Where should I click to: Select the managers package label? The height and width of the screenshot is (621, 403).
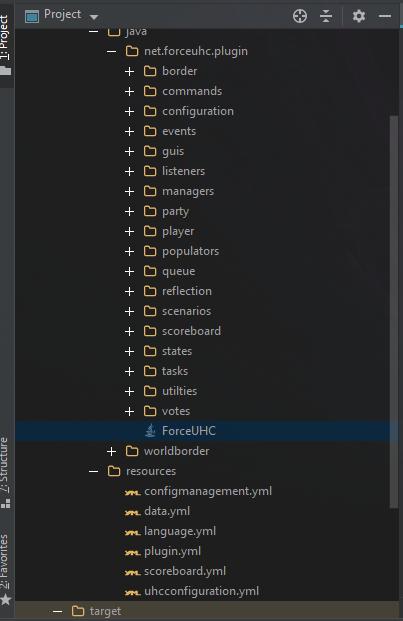tap(188, 192)
